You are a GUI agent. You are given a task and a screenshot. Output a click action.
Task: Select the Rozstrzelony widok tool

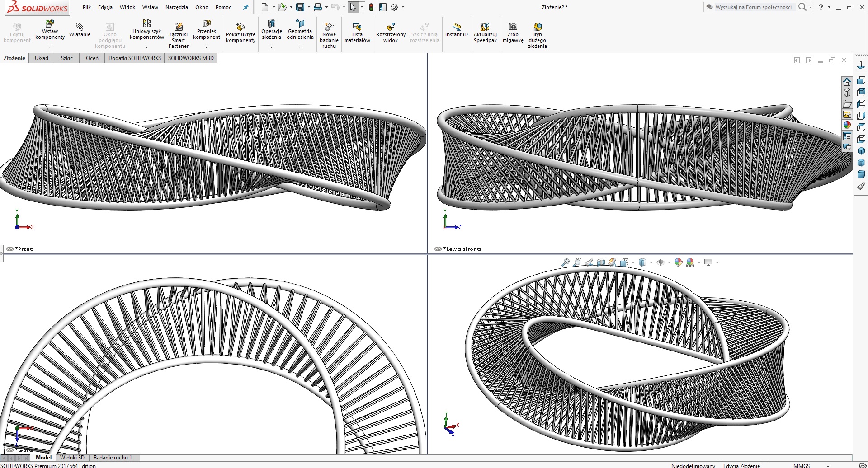tap(390, 32)
